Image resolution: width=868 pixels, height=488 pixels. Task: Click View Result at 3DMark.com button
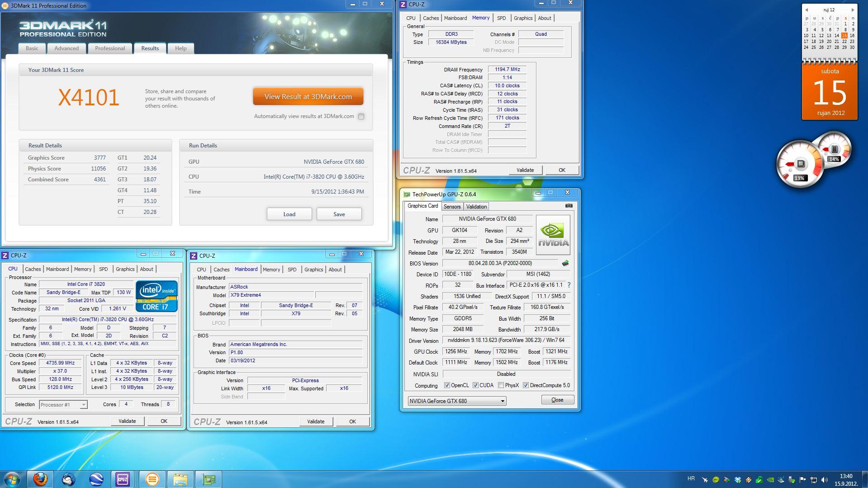308,97
